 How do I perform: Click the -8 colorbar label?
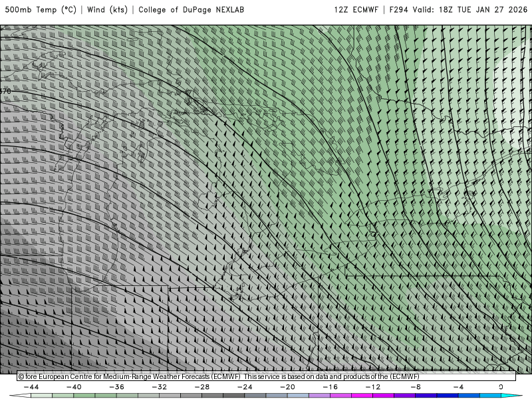416,387
